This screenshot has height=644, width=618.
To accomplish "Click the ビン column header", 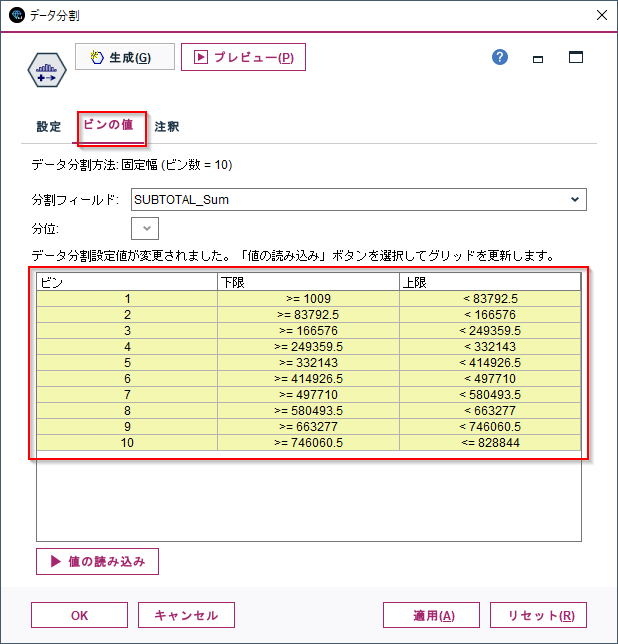I will coord(127,282).
